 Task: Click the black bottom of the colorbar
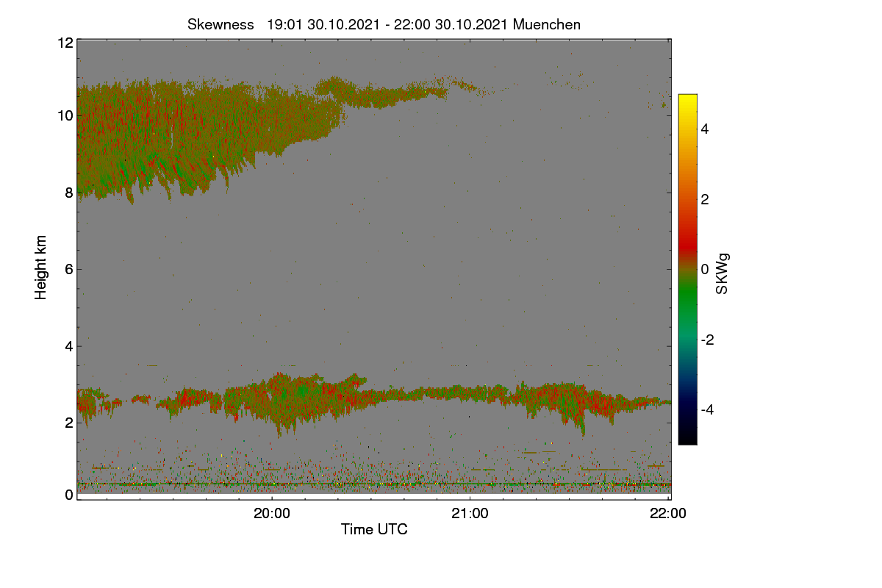point(687,437)
